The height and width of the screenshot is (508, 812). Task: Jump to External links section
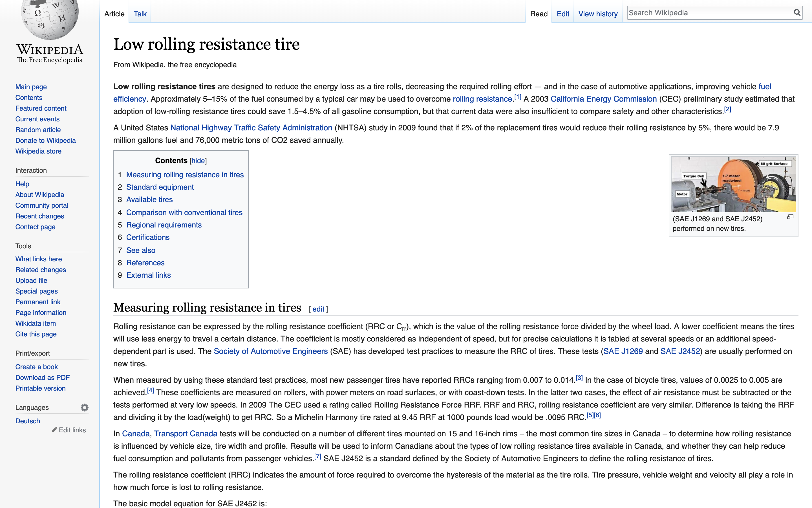149,275
